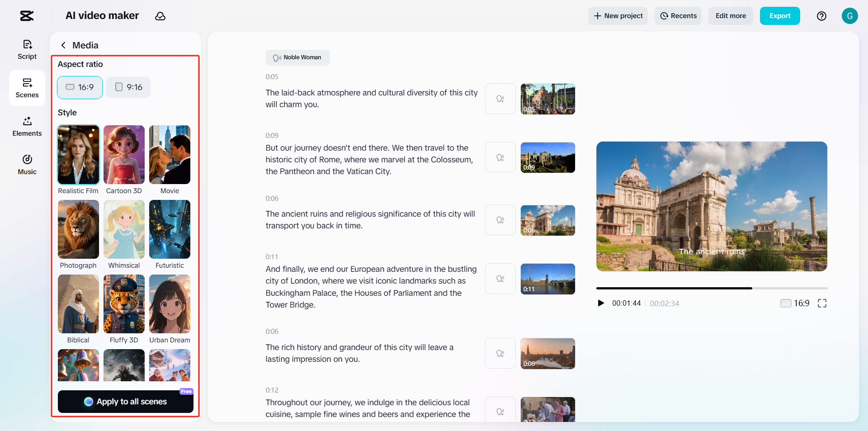Open the Noble Woman voice selector

297,57
